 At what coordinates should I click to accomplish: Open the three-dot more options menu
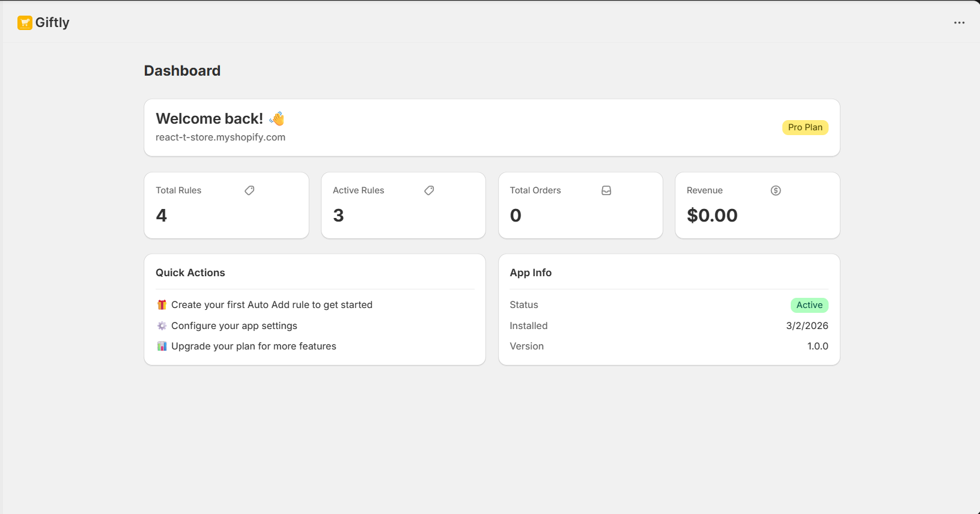[x=959, y=23]
